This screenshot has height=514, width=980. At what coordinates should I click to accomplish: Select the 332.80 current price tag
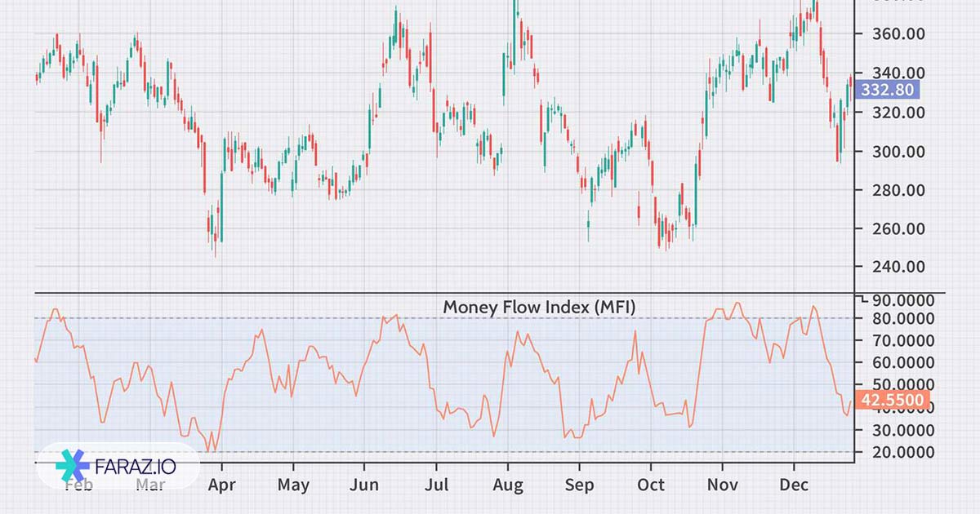888,91
